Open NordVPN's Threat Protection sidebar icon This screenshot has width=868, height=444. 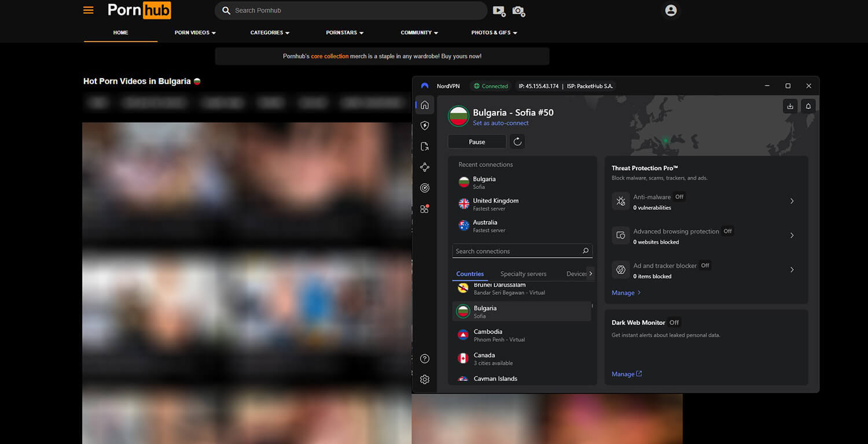point(425,125)
